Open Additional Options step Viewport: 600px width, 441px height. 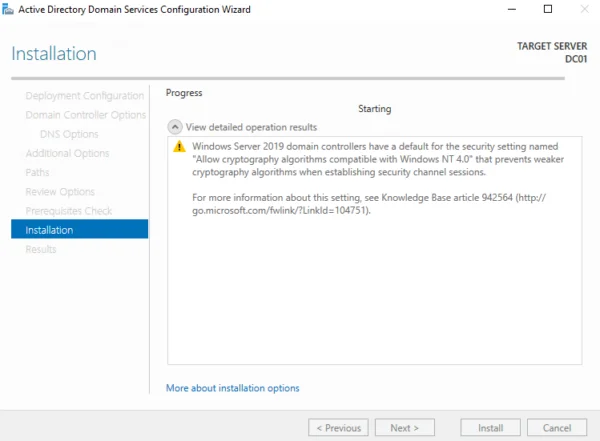[67, 153]
